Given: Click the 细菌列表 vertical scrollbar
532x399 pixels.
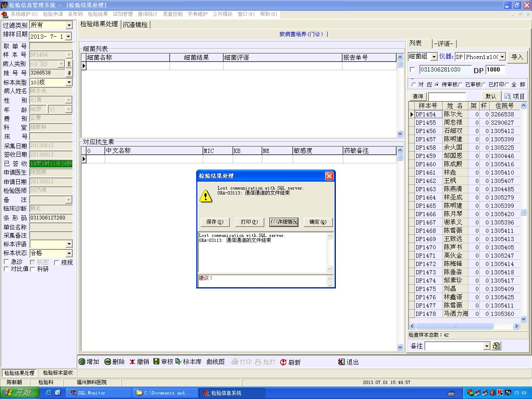Looking at the screenshot, I should [400, 95].
